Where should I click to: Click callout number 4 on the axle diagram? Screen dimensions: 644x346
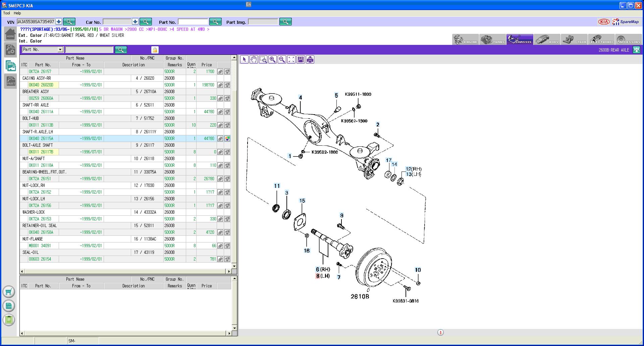pos(300,97)
